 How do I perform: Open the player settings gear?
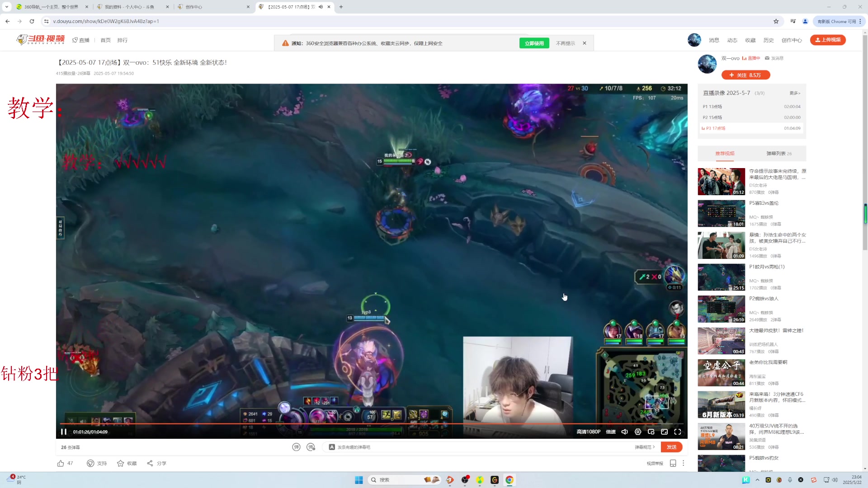coord(638,432)
